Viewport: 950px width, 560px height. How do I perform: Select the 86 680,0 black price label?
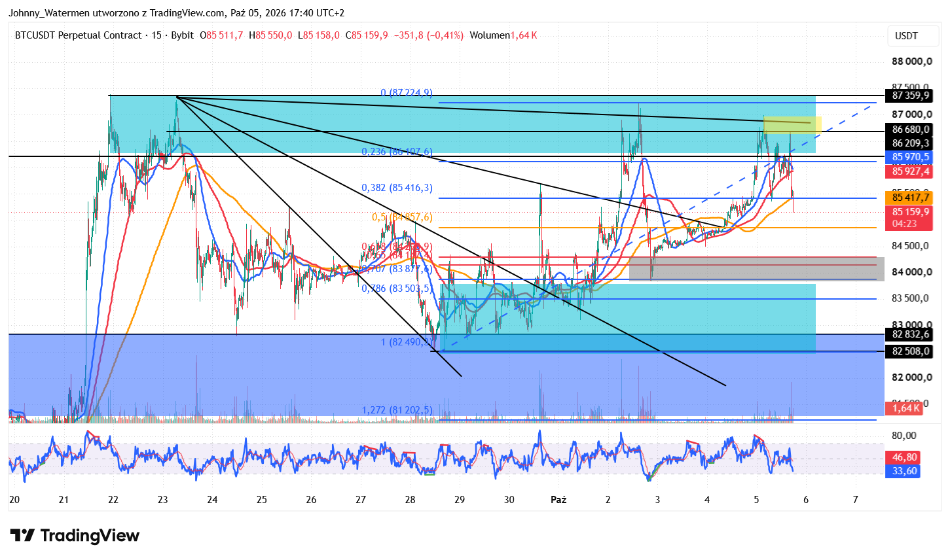pyautogui.click(x=910, y=130)
